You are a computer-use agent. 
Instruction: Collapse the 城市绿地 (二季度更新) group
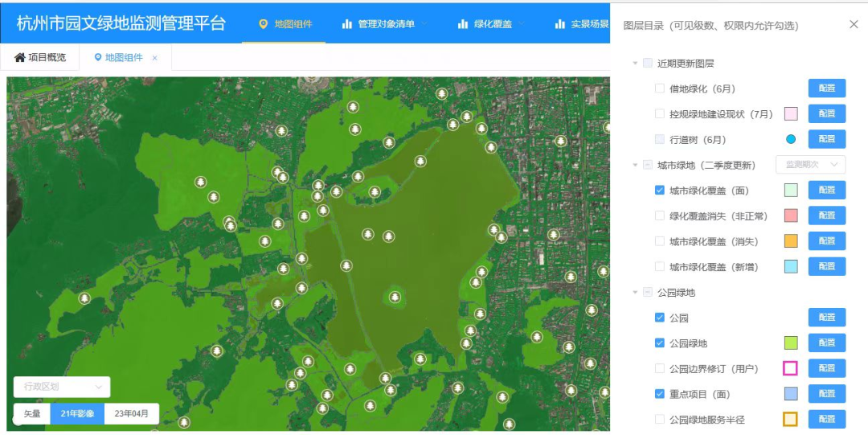636,166
